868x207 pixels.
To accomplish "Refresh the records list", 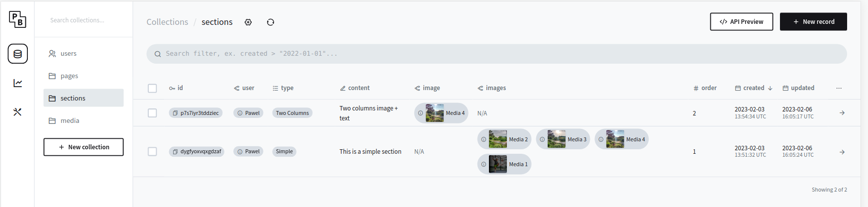I will (x=271, y=22).
